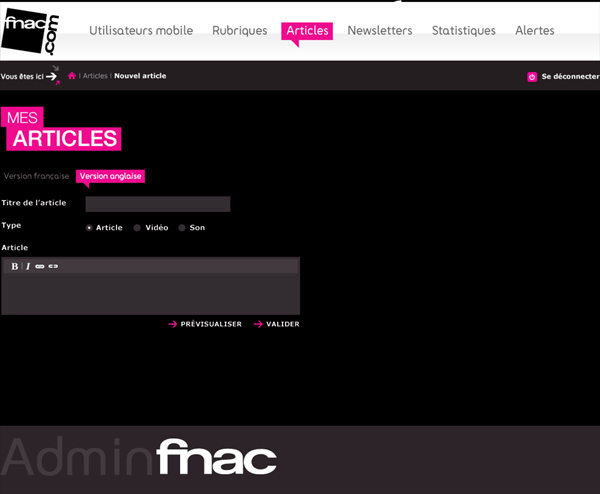Select the Articles nav tab
This screenshot has height=494, width=600.
tap(307, 31)
